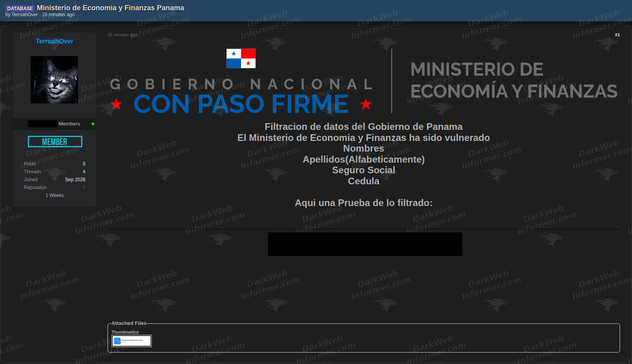Click the Joined Sep 2026 value

75,179
